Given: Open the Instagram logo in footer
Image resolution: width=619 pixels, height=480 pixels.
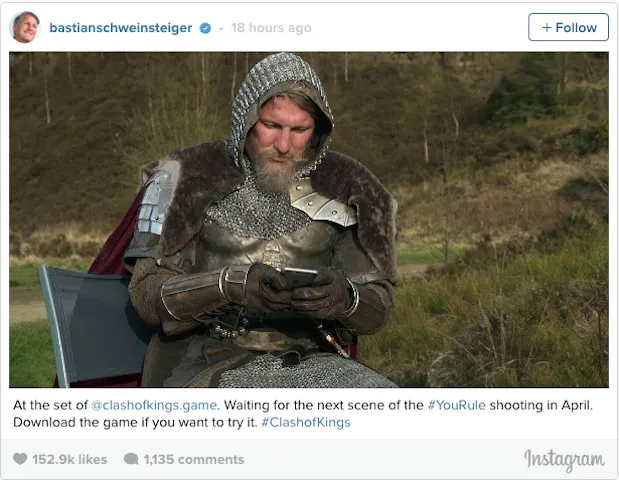Looking at the screenshot, I should click(x=564, y=460).
